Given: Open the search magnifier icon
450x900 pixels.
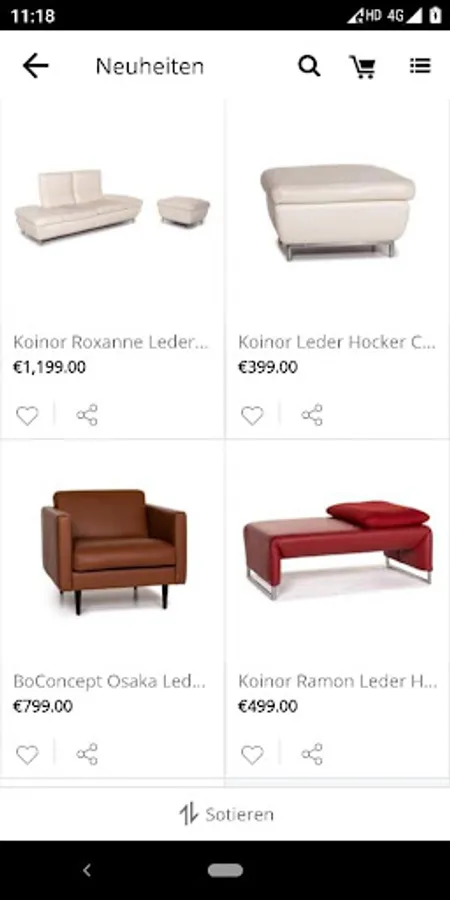Looking at the screenshot, I should 309,66.
